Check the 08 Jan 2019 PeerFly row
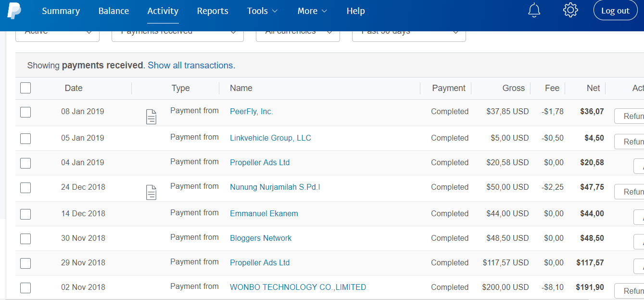 tap(25, 112)
